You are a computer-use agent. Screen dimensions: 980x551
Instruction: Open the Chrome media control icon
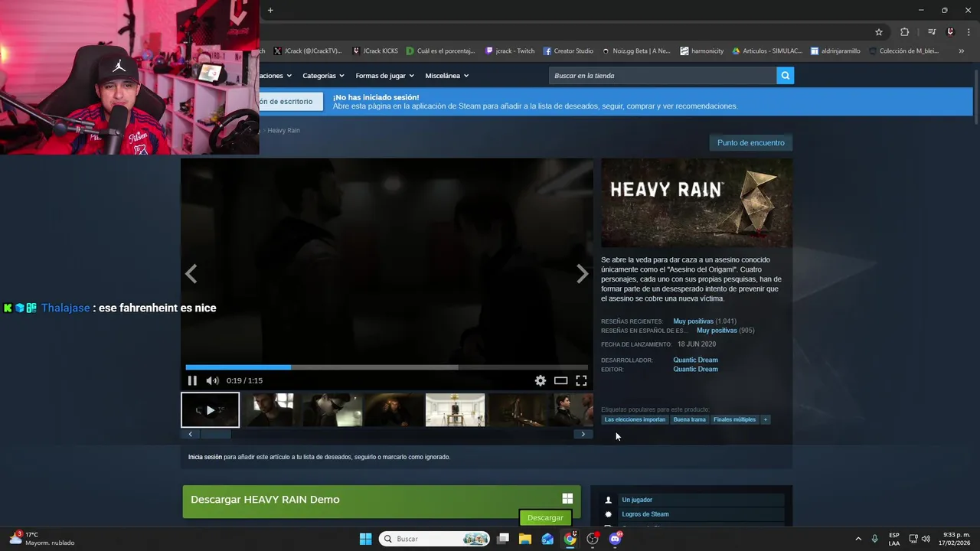tap(932, 32)
